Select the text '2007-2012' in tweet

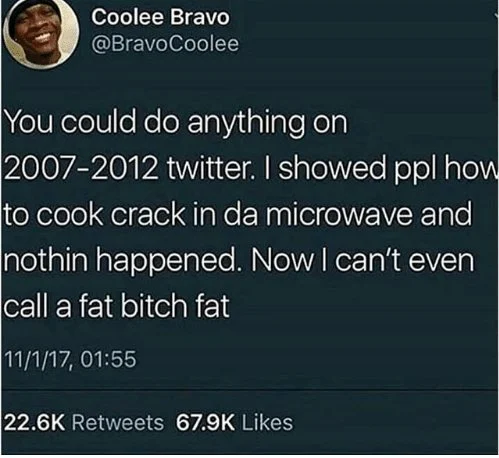click(82, 168)
